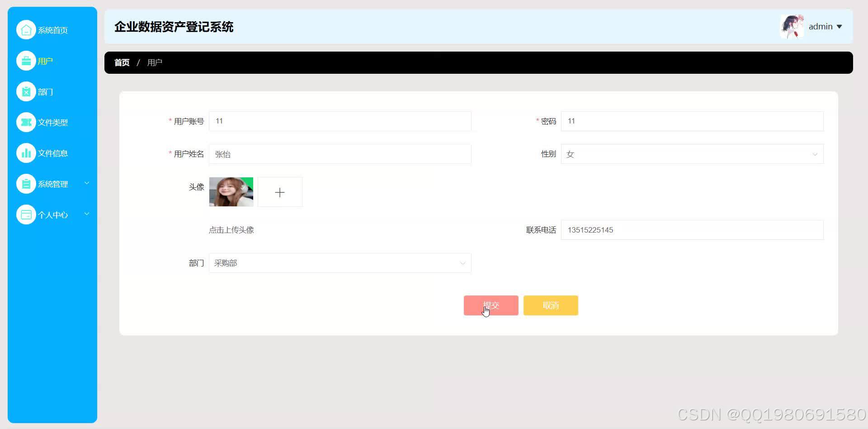Viewport: 868px width, 429px height.
Task: Expand the 系统管理 submenu chevron
Action: pyautogui.click(x=87, y=183)
